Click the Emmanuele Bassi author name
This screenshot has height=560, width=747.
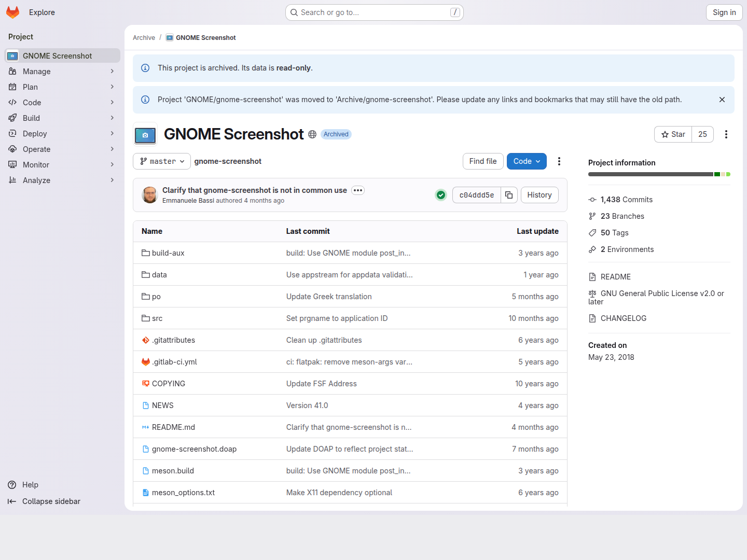tap(188, 201)
